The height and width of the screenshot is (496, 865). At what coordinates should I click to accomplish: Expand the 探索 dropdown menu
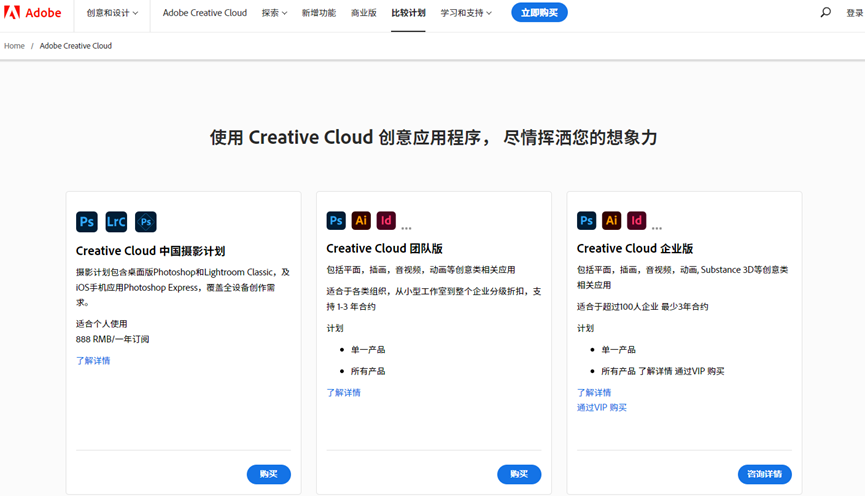tap(274, 13)
